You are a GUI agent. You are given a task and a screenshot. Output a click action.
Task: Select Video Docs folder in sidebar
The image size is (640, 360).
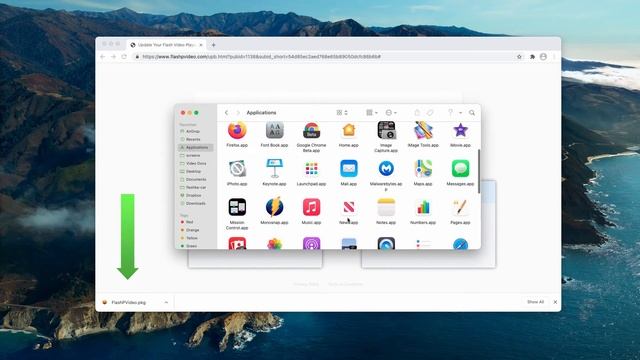(x=196, y=163)
